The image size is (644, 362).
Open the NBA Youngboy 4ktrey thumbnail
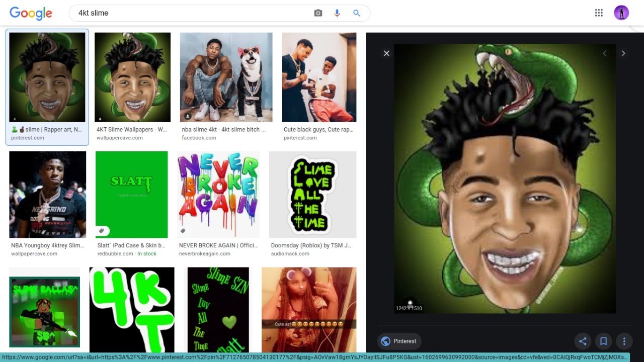(47, 195)
